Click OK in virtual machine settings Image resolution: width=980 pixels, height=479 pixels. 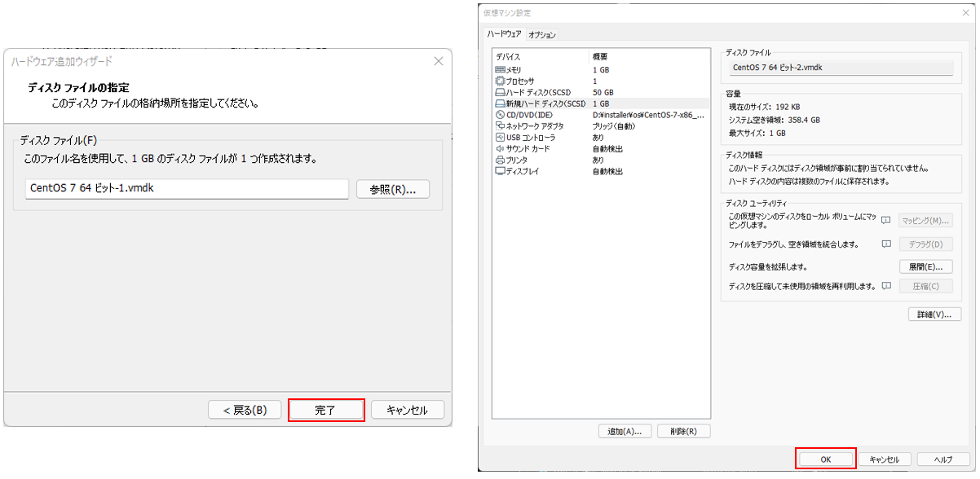tap(826, 459)
